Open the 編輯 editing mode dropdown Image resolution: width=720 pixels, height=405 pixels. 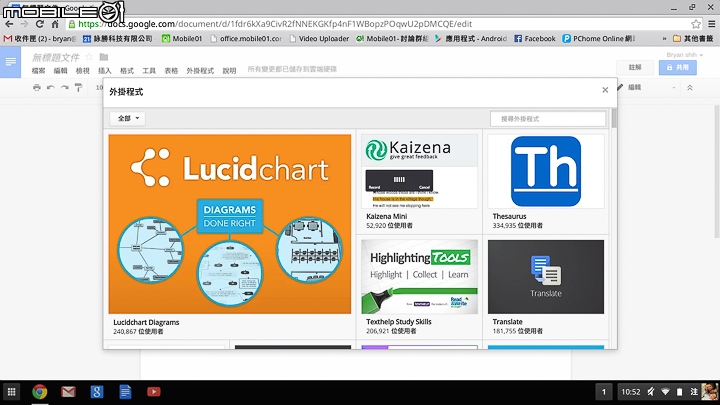647,87
